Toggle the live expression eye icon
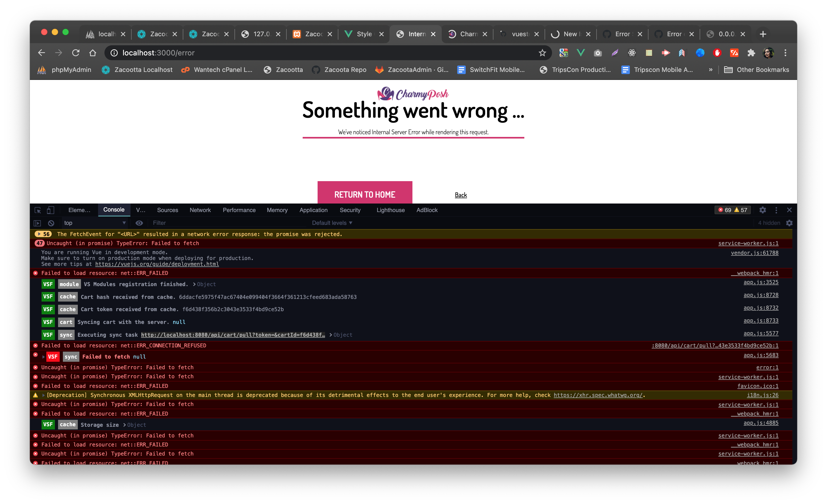The image size is (827, 504). pos(139,223)
